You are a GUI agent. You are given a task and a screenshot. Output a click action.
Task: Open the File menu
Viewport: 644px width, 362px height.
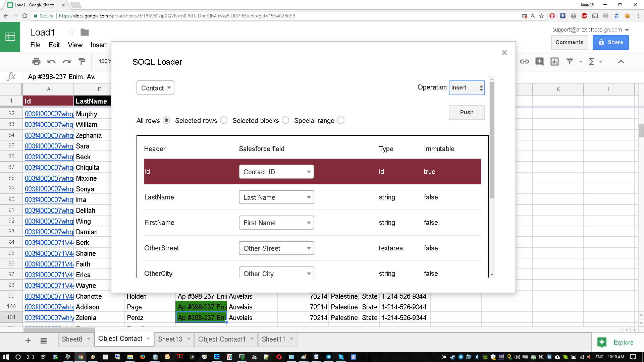click(x=35, y=45)
